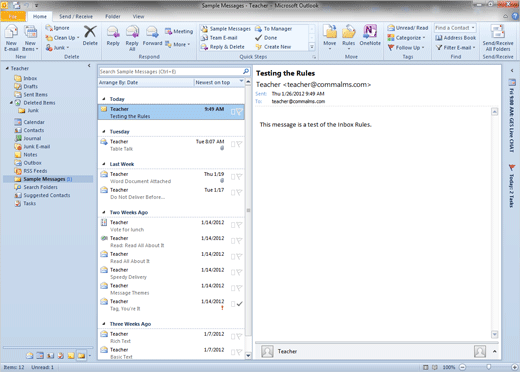Screen dimensions: 520x372
Task: Collapse the Teacher mailbox tree
Action: 7,68
